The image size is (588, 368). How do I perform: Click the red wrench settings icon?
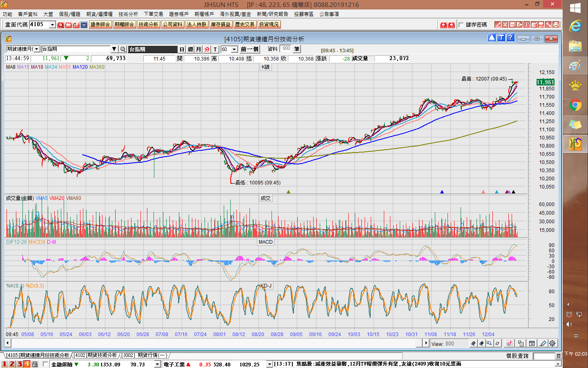pos(548,25)
